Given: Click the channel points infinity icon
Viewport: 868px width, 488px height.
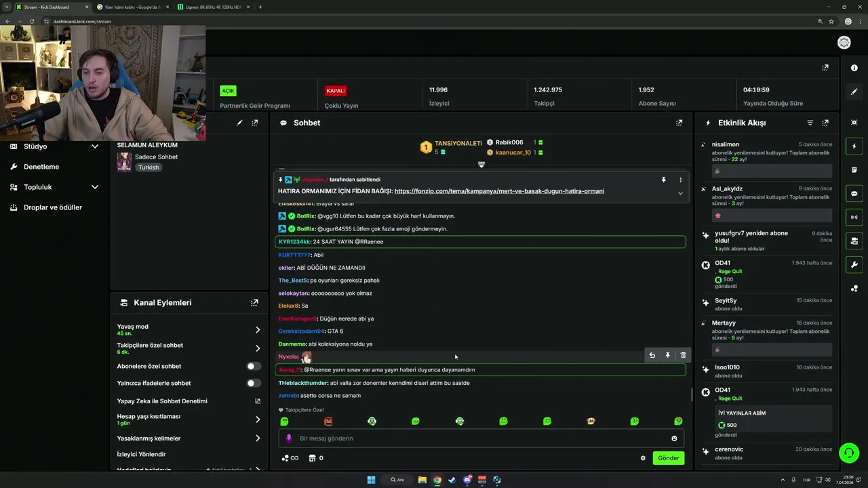Looking at the screenshot, I should [290, 458].
